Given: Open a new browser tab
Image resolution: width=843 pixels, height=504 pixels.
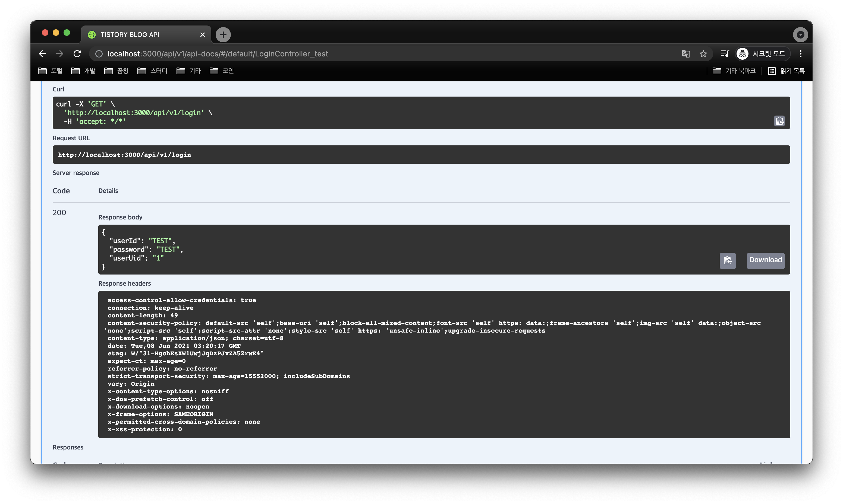Looking at the screenshot, I should (x=223, y=35).
